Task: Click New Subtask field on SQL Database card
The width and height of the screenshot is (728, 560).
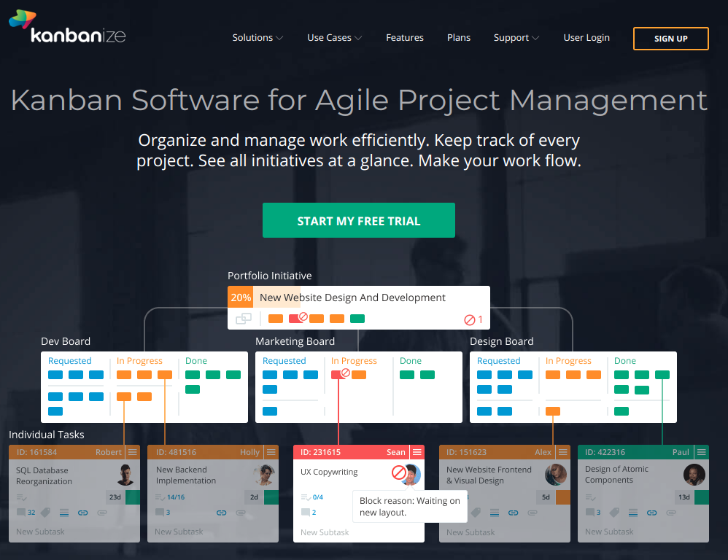Action: [x=40, y=532]
